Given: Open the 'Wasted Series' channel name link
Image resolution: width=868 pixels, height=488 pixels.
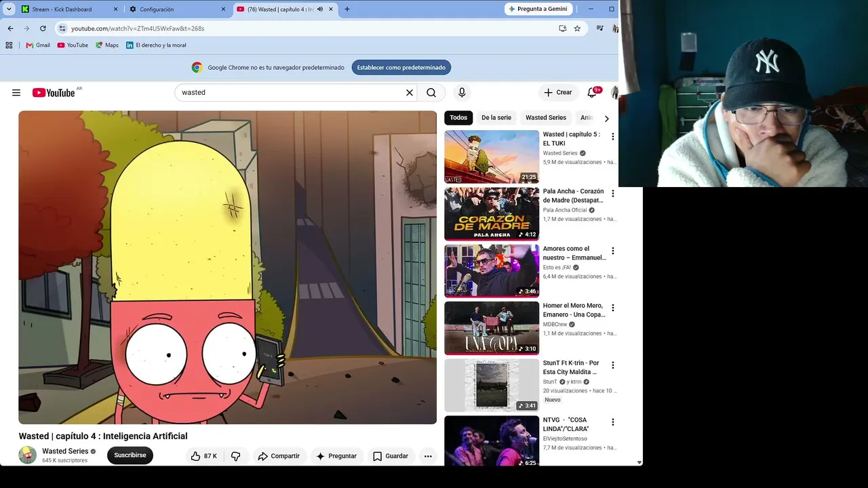Looking at the screenshot, I should point(65,451).
